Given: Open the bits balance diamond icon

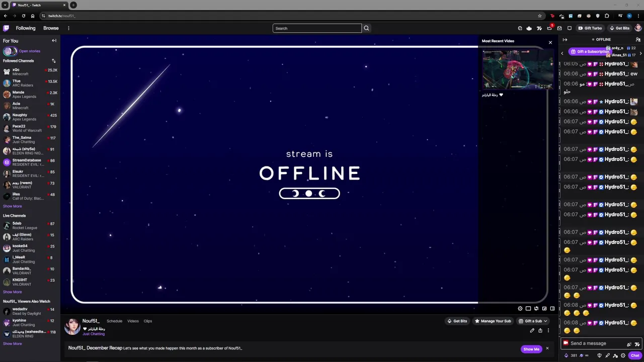Looking at the screenshot, I should (567, 355).
